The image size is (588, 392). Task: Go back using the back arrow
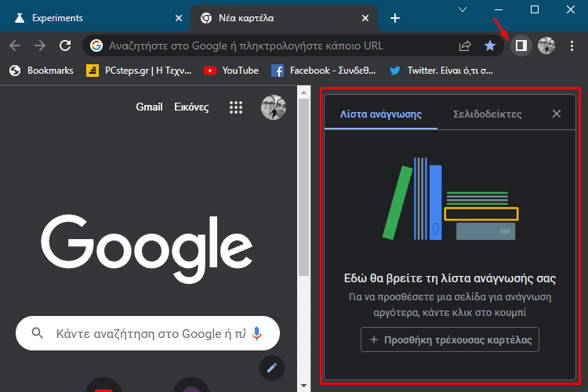(15, 45)
